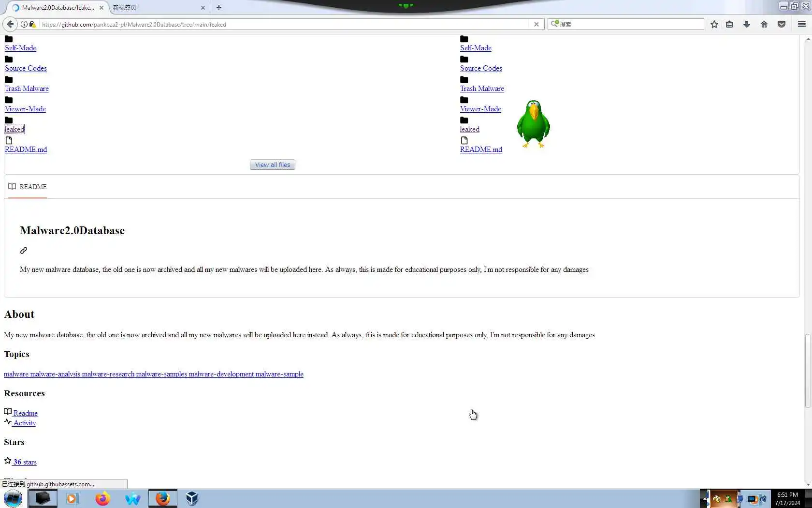Open the malware-analysis topic link

click(55, 374)
